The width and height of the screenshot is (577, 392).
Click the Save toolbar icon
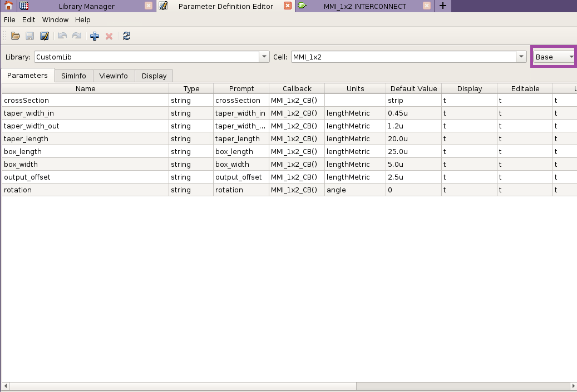[x=30, y=36]
